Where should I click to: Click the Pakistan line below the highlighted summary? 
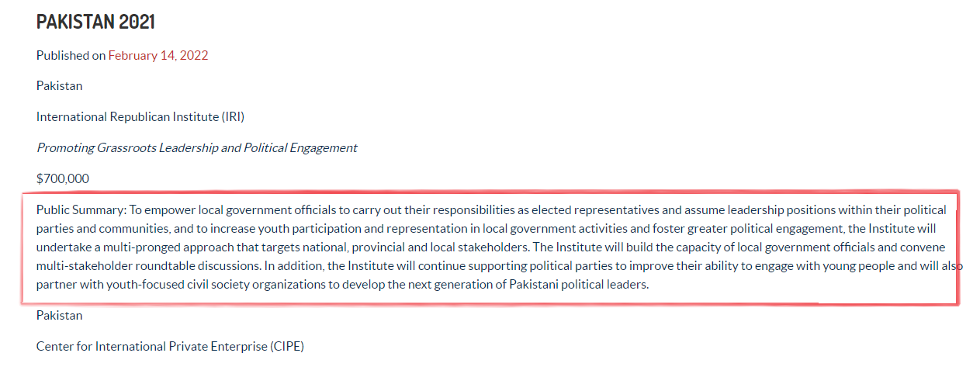point(59,315)
